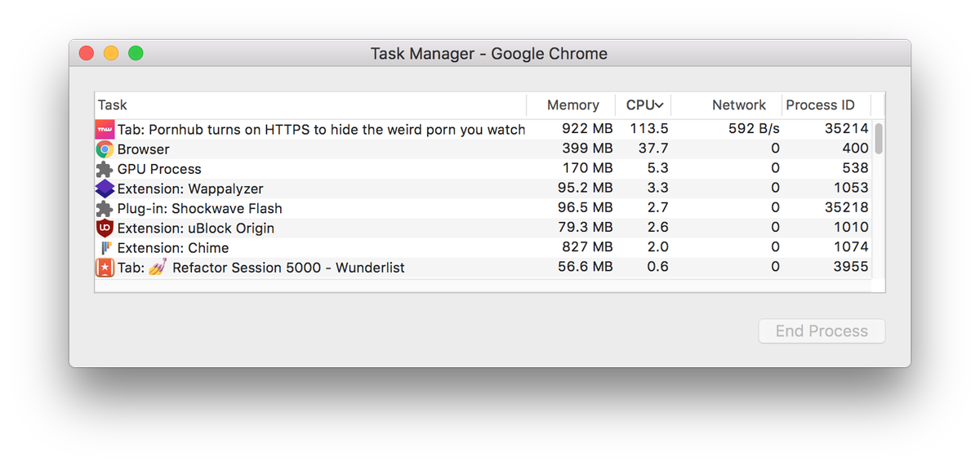980x466 pixels.
Task: Click process ID 35214
Action: pos(846,129)
